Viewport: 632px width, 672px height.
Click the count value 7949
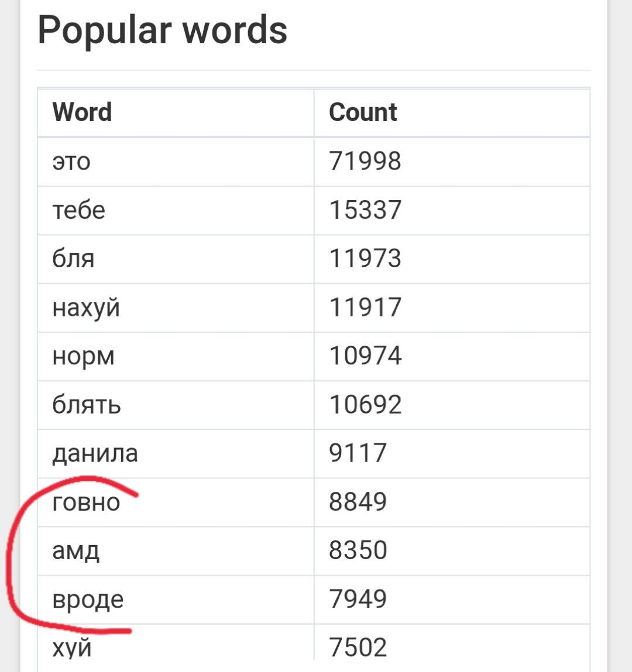(358, 599)
